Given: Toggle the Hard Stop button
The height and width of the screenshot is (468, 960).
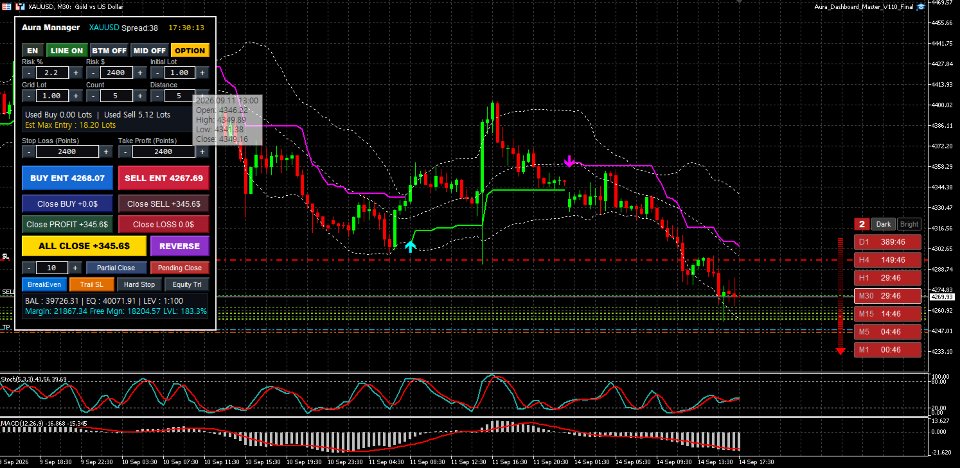Looking at the screenshot, I should point(140,284).
